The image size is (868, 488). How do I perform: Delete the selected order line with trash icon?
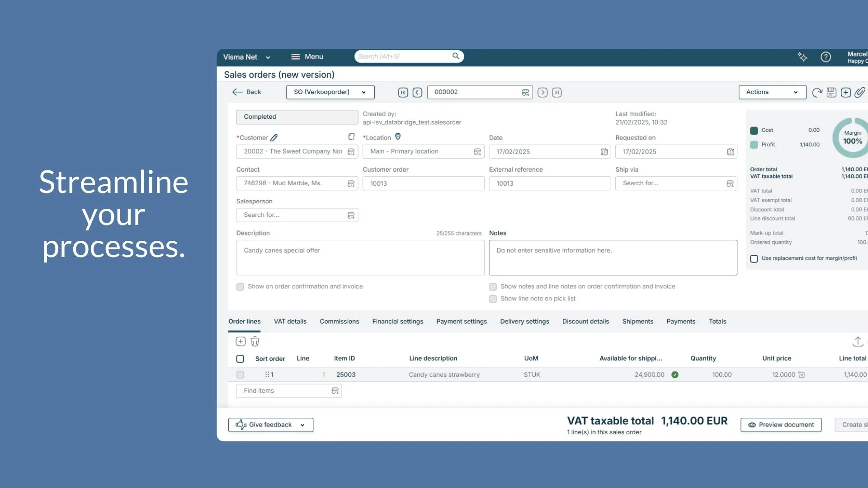pos(255,342)
